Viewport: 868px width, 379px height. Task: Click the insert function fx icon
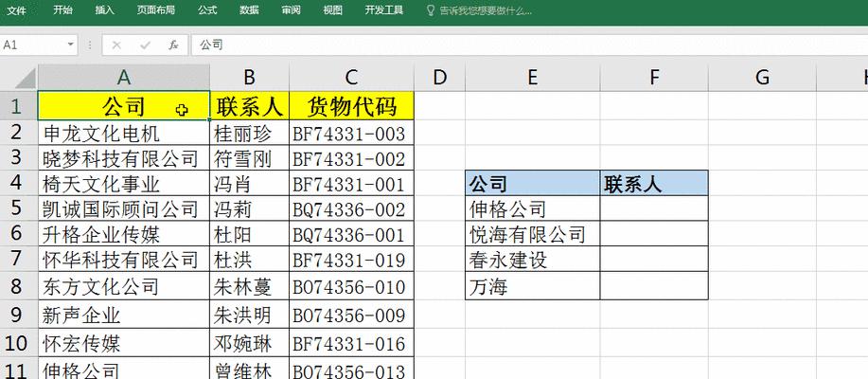coord(173,45)
